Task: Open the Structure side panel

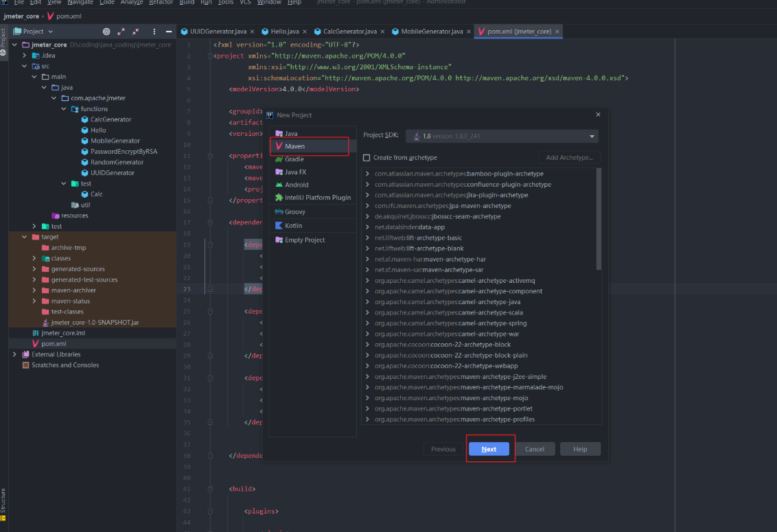Action: pos(3,505)
